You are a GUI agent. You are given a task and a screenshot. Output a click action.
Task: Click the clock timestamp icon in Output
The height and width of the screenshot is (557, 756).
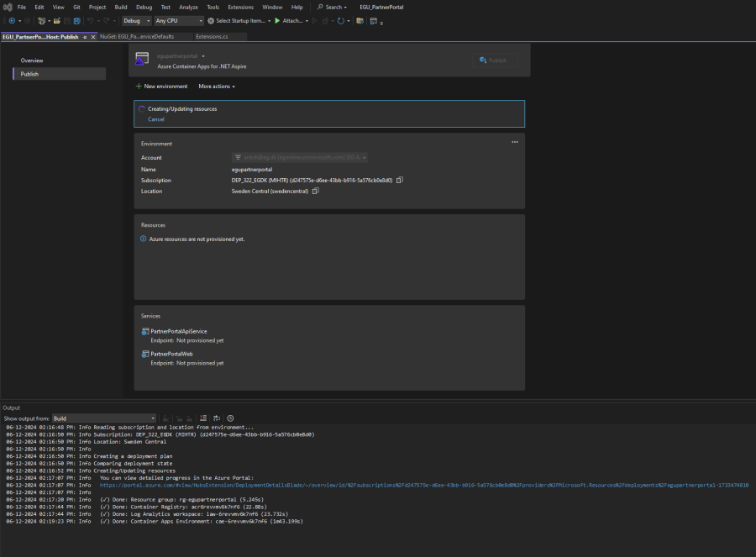pos(230,418)
